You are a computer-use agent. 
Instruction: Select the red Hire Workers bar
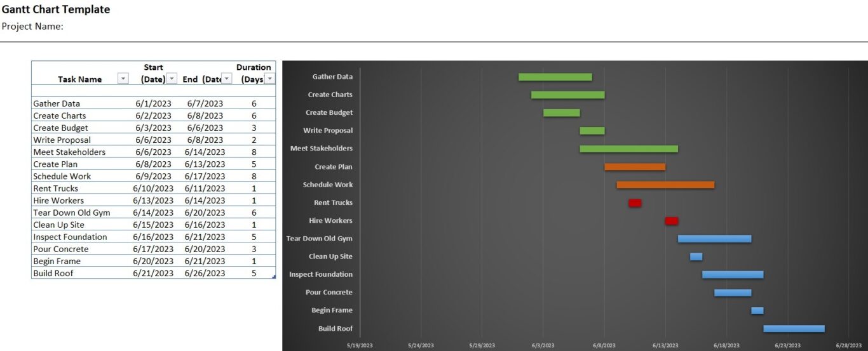(x=672, y=221)
